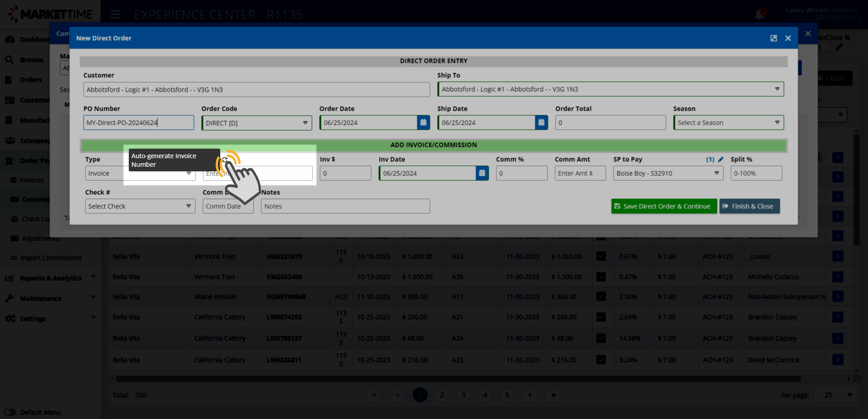
Task: Click the Browse search icon in sidebar
Action: click(9, 60)
